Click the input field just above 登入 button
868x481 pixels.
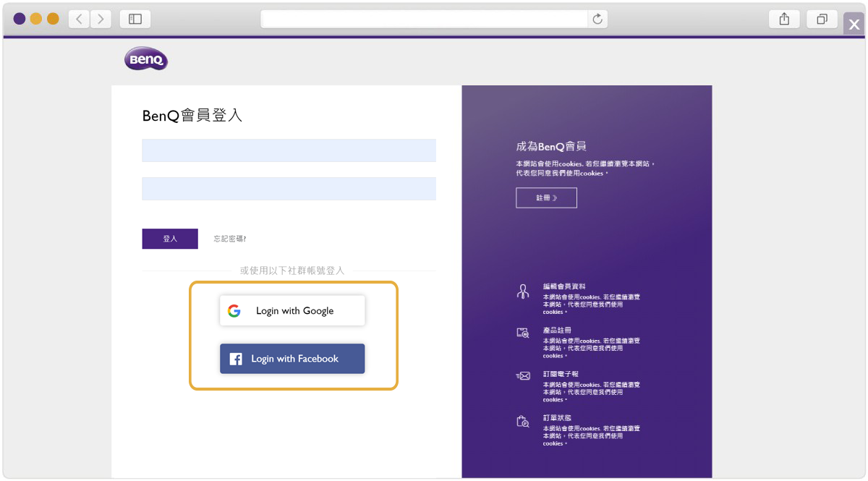click(289, 189)
